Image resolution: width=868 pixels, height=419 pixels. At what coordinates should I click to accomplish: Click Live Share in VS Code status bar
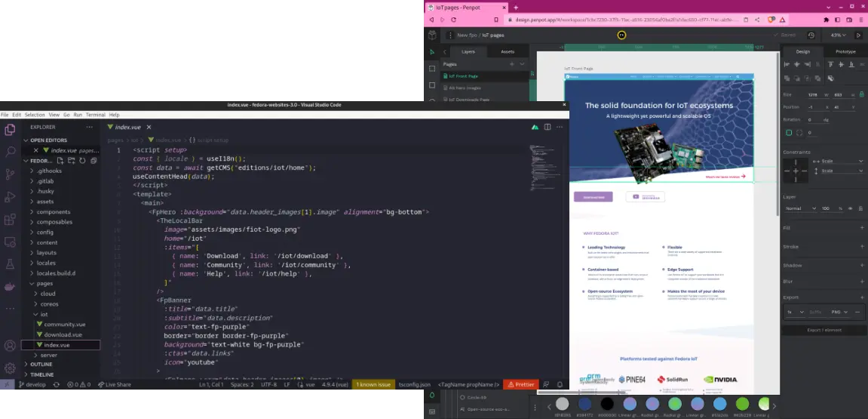(x=114, y=384)
